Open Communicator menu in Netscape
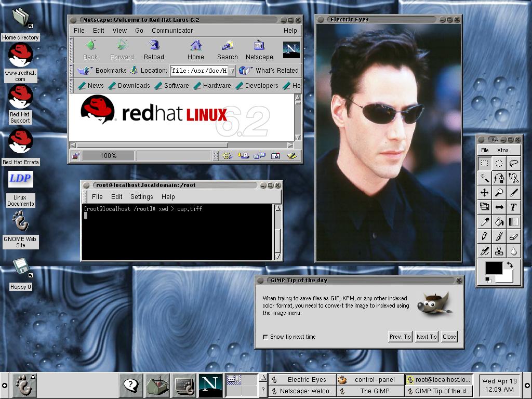Image resolution: width=532 pixels, height=399 pixels. click(x=172, y=31)
